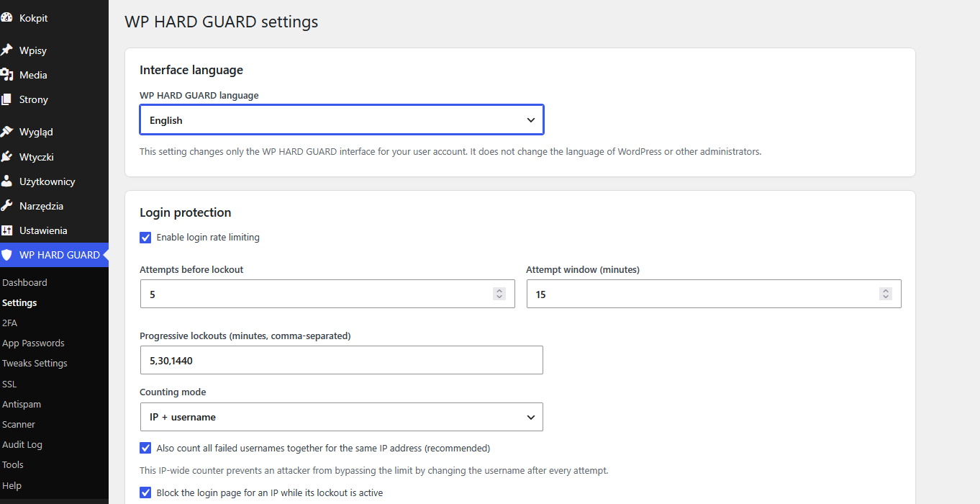Image resolution: width=980 pixels, height=504 pixels.
Task: Click the Użytkownicy person icon
Action: (x=6, y=181)
